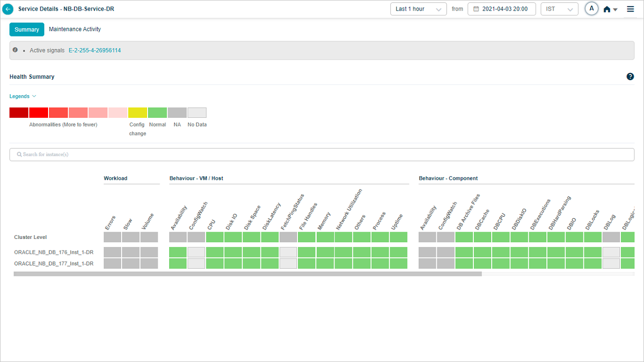Click ORACLE_NB_DB_176 VM / Host ConfigWatch cell
The image size is (644, 362).
click(x=196, y=252)
